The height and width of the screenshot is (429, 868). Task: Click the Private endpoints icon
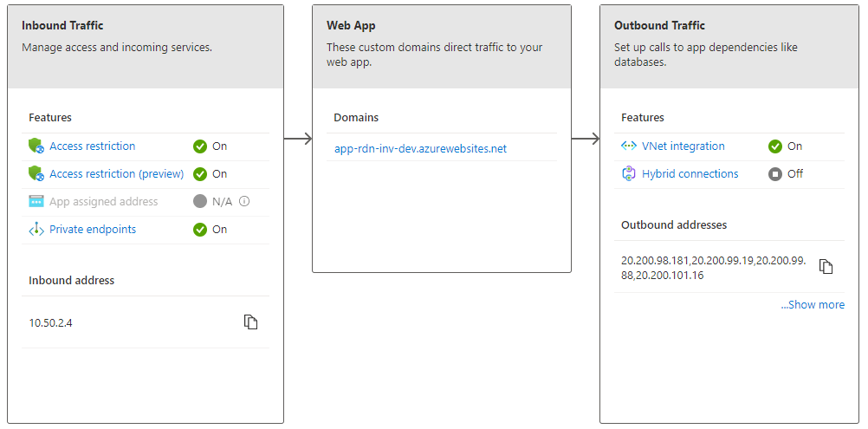click(x=36, y=230)
